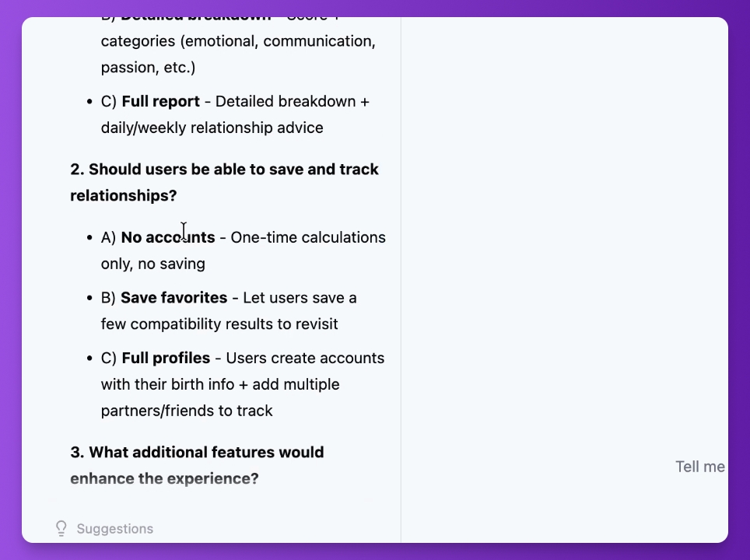Click the "daily/weekly relationship advice" text line

[212, 128]
